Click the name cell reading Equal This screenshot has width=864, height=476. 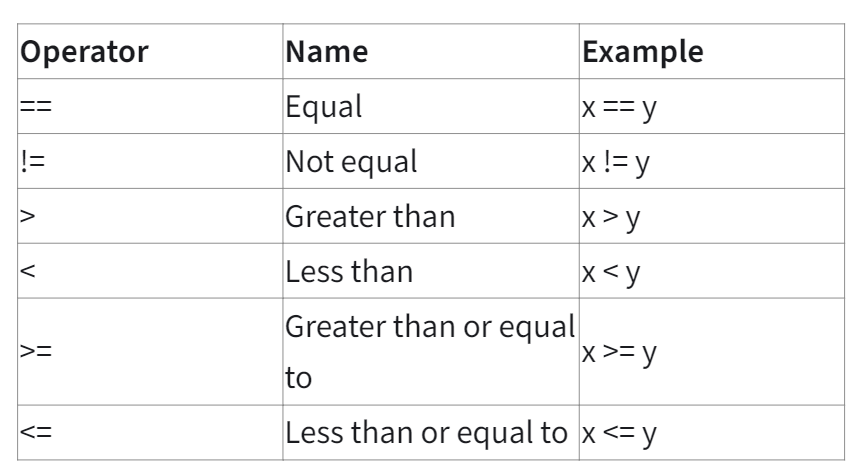tap(323, 107)
